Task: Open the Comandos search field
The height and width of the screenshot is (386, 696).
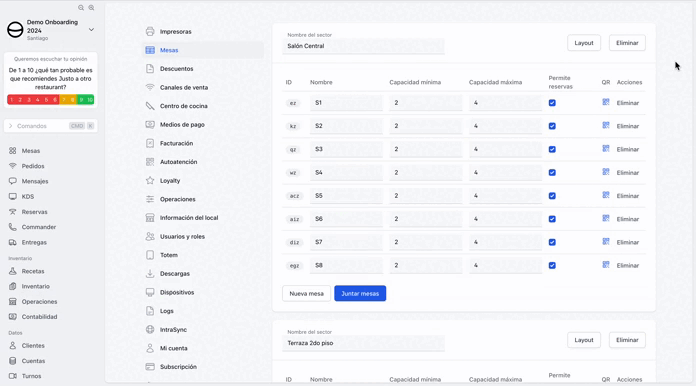Action: [x=51, y=126]
